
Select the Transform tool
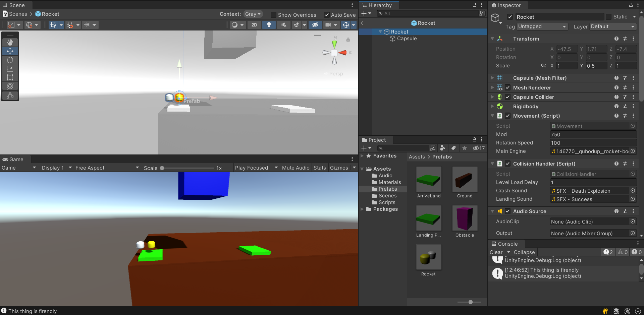click(10, 86)
